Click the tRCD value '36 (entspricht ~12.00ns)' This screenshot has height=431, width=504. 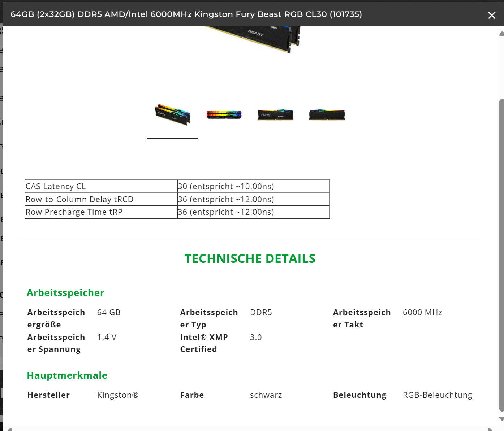(254, 199)
